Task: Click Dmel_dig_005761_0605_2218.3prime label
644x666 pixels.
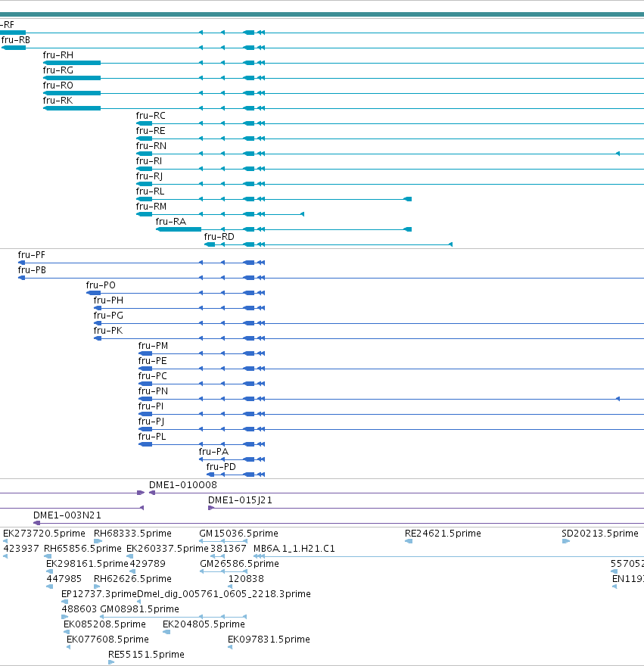Action: pos(224,594)
